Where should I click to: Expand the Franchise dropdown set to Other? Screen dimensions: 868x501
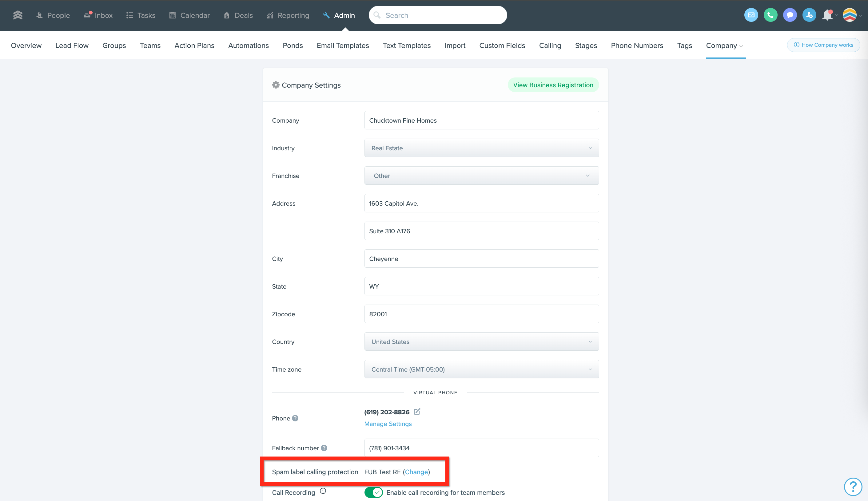tap(481, 176)
